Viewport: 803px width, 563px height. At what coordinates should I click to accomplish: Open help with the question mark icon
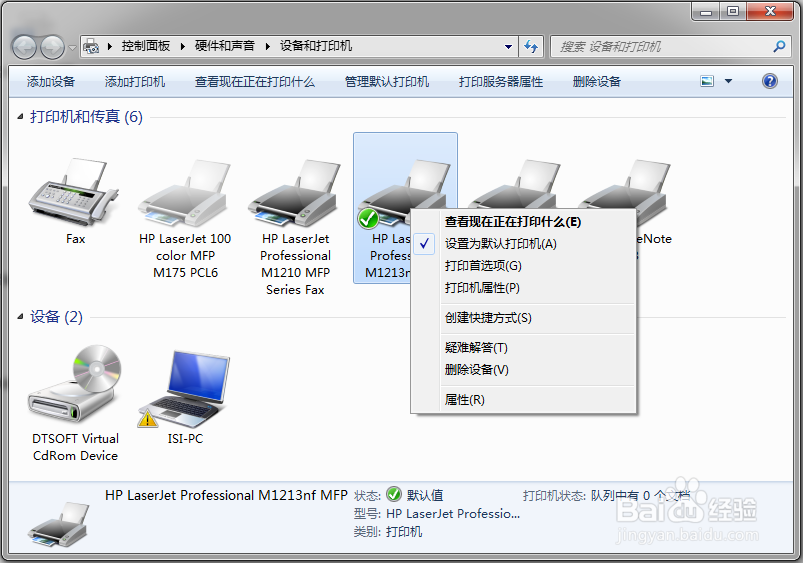[769, 81]
